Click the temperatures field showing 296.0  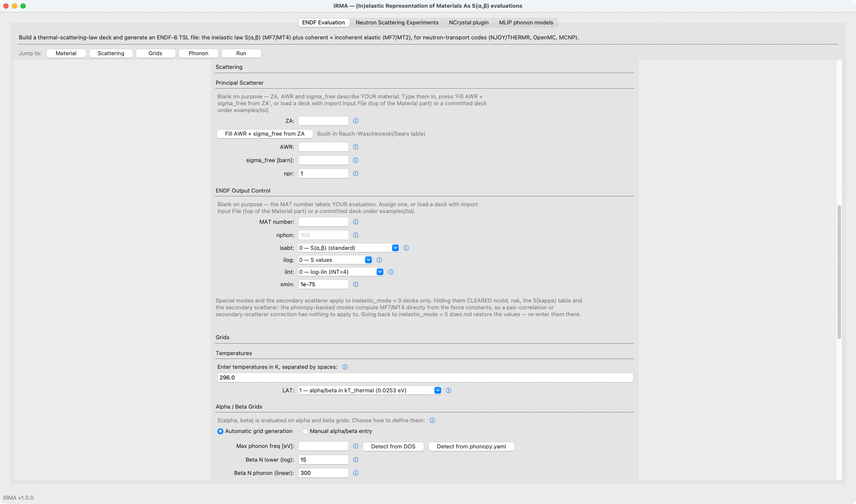point(425,378)
